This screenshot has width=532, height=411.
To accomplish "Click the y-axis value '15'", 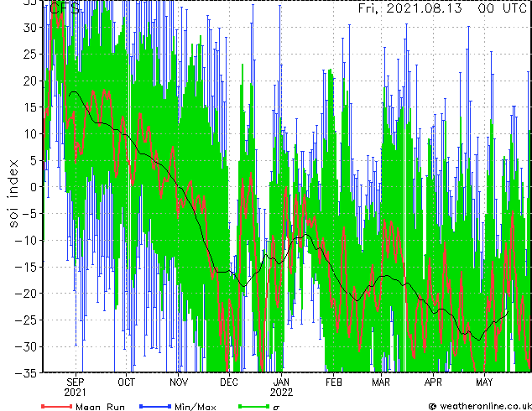I will pos(29,107).
